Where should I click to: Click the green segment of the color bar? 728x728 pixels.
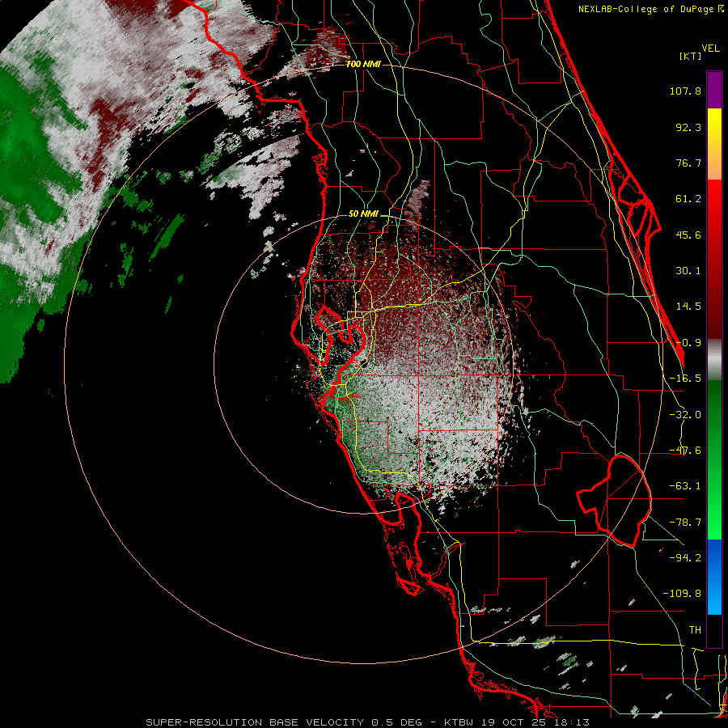pos(714,459)
